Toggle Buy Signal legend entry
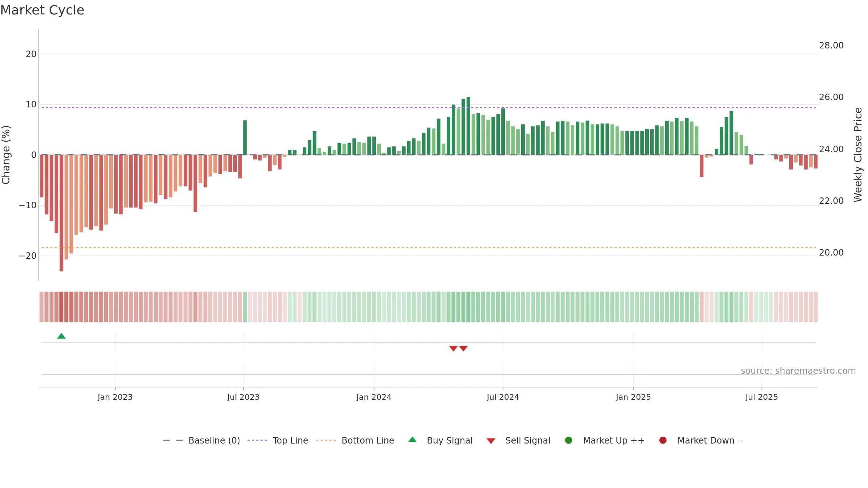 click(x=440, y=440)
